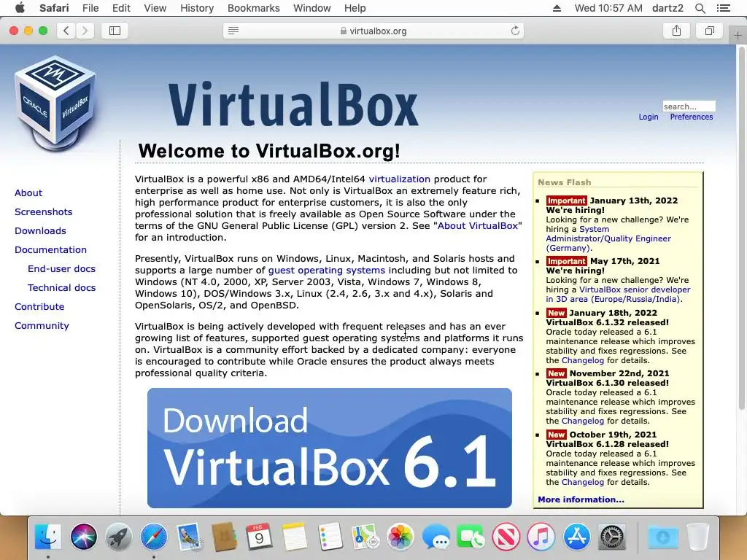Click the virtualbox.org address bar
The height and width of the screenshot is (560, 747).
pos(373,31)
